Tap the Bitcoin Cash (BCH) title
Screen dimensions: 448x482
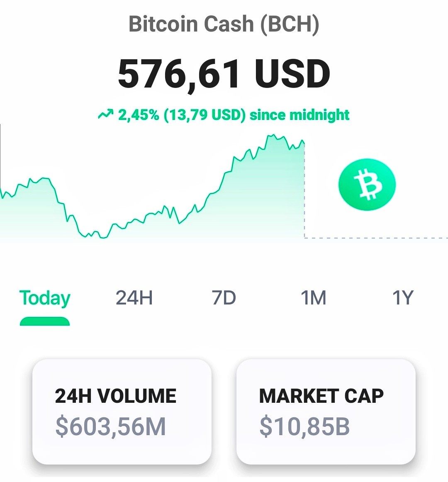coord(224,24)
